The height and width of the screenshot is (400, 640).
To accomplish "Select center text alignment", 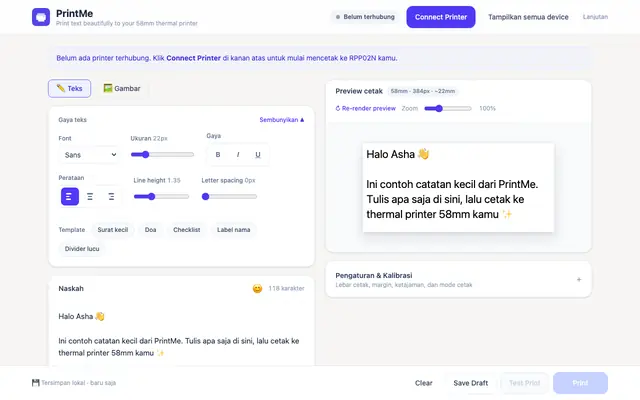I will 90,197.
